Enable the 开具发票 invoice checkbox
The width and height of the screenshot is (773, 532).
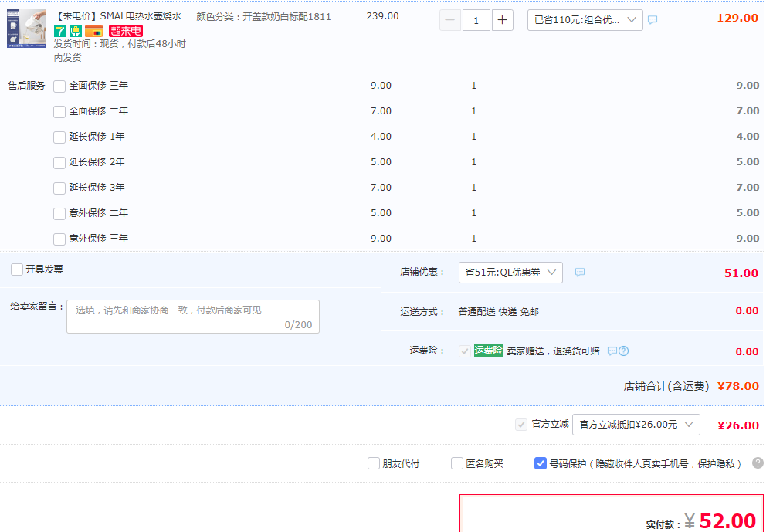17,269
